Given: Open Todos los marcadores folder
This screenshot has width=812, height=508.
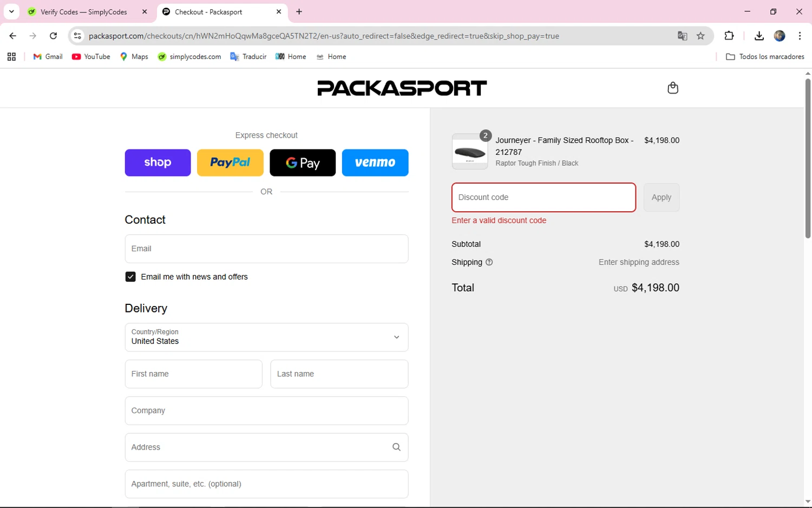Looking at the screenshot, I should pos(764,56).
